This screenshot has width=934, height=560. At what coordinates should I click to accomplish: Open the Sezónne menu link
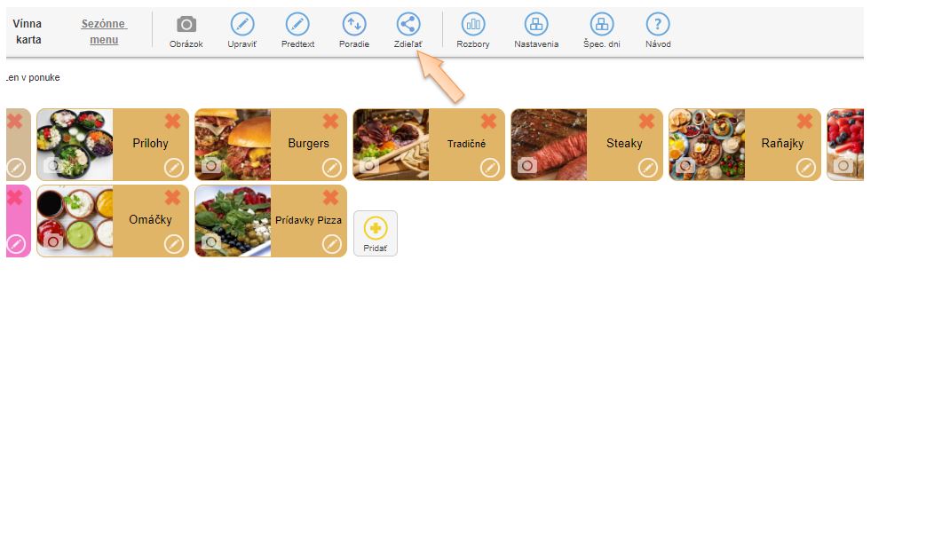point(104,32)
